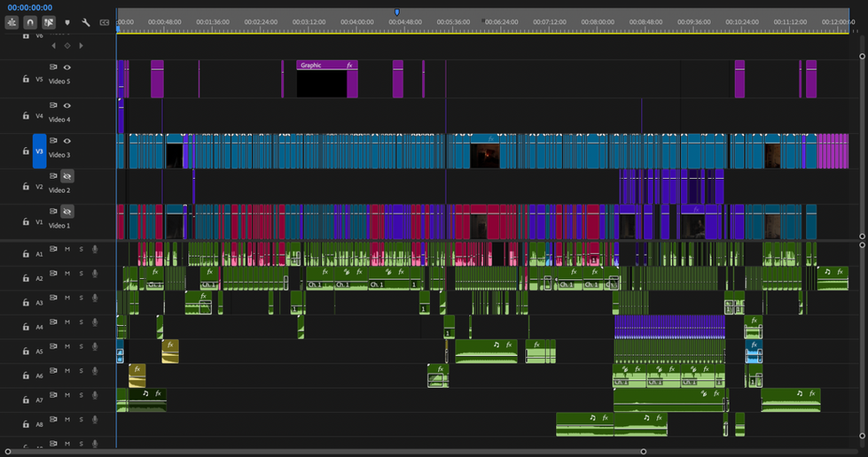This screenshot has width=868, height=457.
Task: Toggle sync lock on Video 3
Action: click(53, 141)
